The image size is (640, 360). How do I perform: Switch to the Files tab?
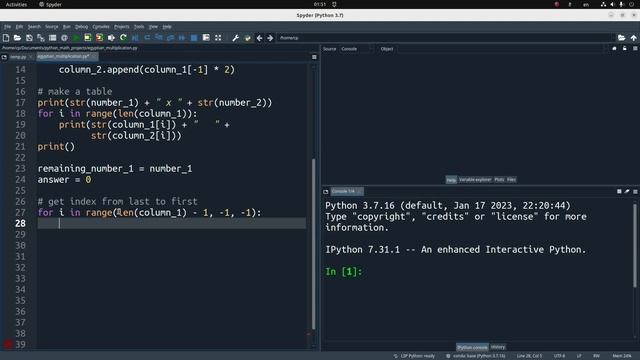(511, 180)
